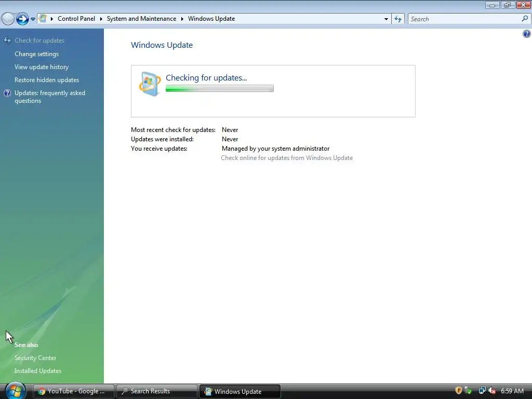Open Restore hidden updates
The width and height of the screenshot is (532, 399).
pyautogui.click(x=46, y=79)
